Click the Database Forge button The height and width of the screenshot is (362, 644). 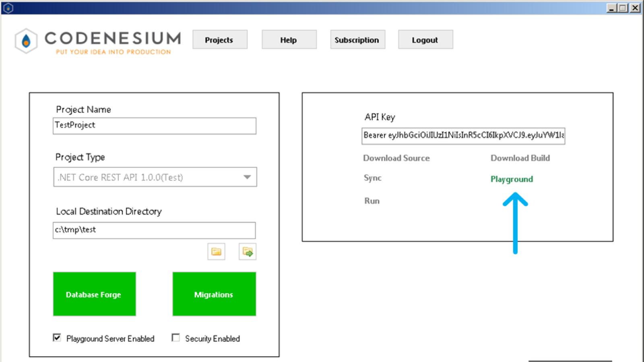[x=94, y=294]
